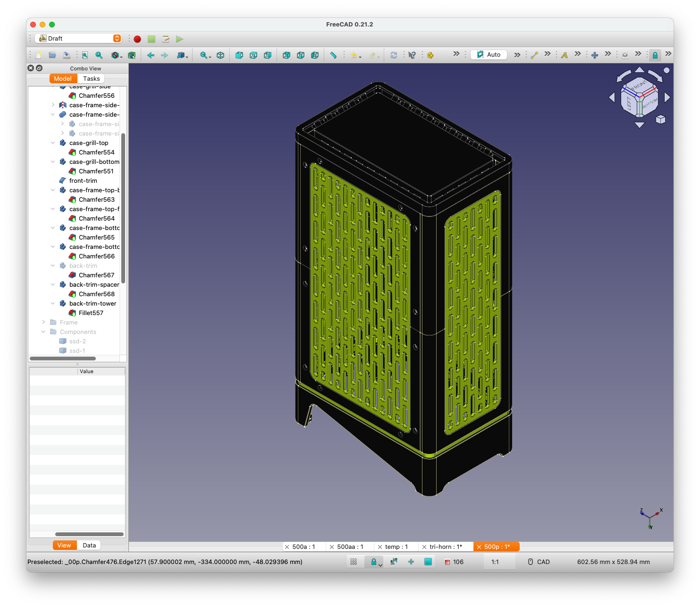Image resolution: width=700 pixels, height=607 pixels.
Task: Switch to the Tasks tab
Action: coord(91,78)
